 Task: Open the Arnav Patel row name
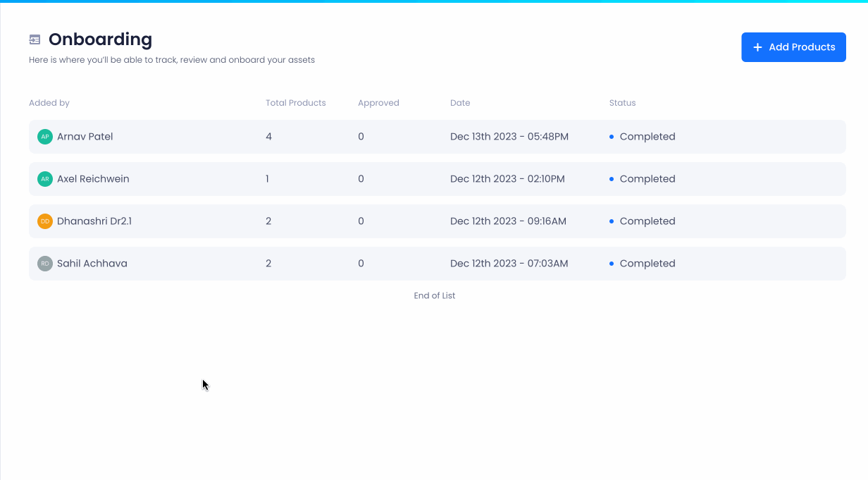(85, 137)
